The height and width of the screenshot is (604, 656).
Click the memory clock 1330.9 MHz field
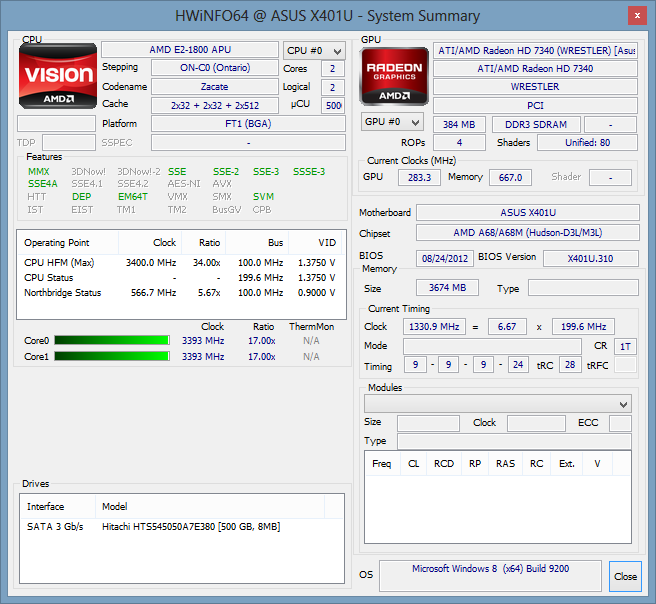(434, 327)
